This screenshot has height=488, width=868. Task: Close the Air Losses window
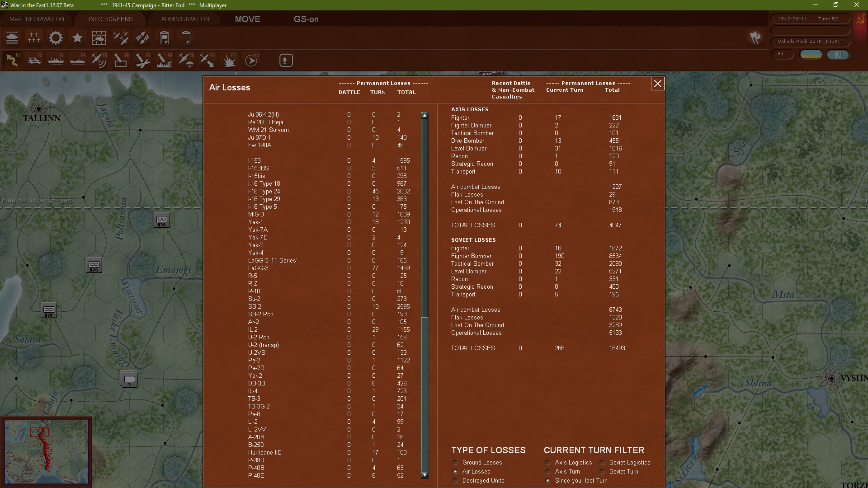point(657,84)
